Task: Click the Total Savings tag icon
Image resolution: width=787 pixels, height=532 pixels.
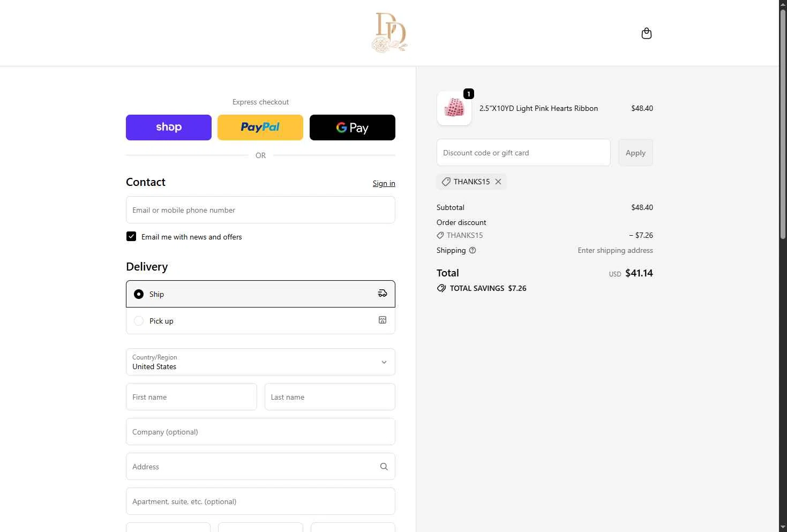Action: (x=441, y=288)
